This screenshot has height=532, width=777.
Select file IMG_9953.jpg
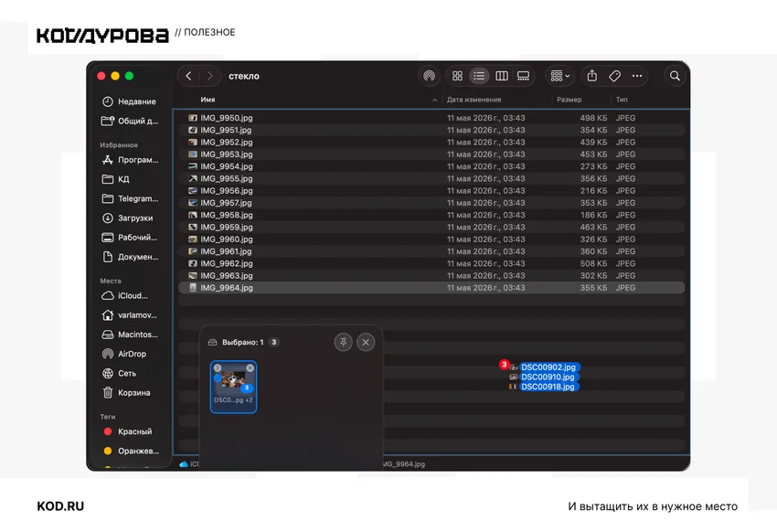coord(431,154)
